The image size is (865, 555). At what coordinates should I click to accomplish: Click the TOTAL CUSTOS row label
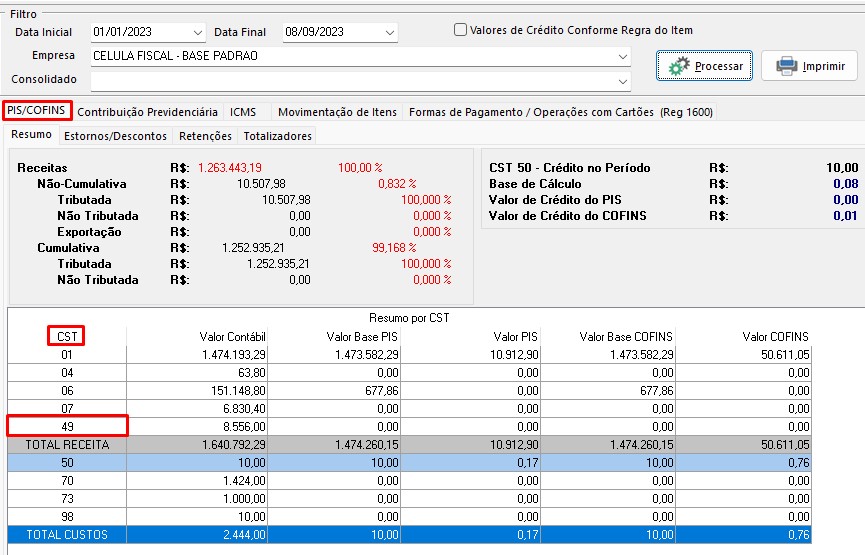tap(67, 535)
